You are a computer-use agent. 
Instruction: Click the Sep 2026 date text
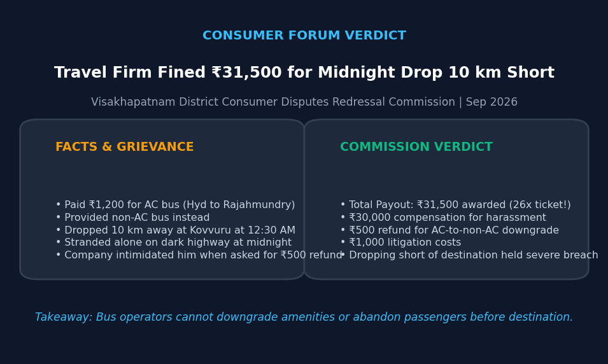pyautogui.click(x=491, y=102)
